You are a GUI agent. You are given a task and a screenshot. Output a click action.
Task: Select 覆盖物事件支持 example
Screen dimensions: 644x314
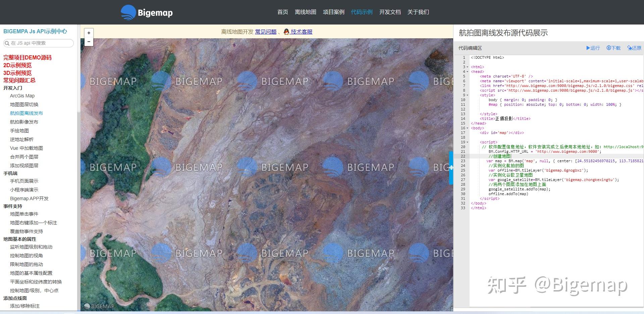pos(26,231)
